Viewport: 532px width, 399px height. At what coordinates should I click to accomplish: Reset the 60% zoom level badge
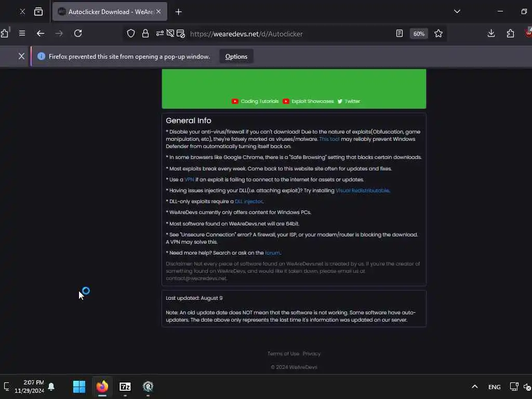(419, 34)
